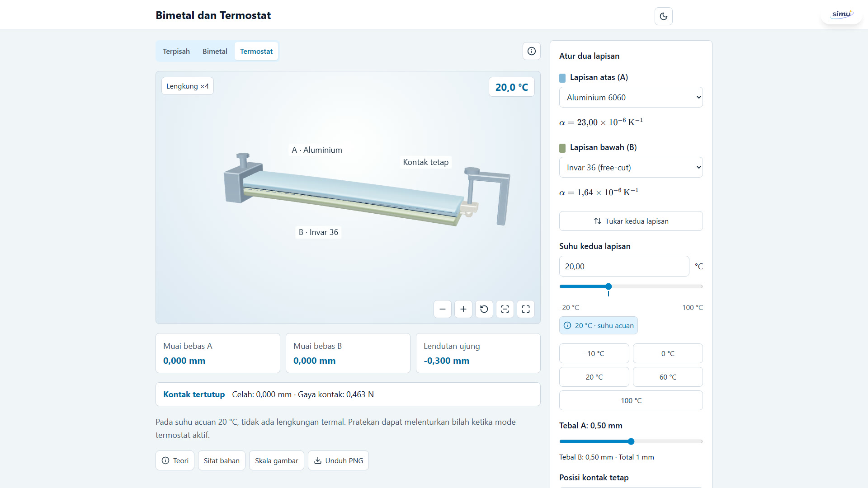Reset the 3D view rotation icon
The height and width of the screenshot is (488, 868).
[484, 309]
